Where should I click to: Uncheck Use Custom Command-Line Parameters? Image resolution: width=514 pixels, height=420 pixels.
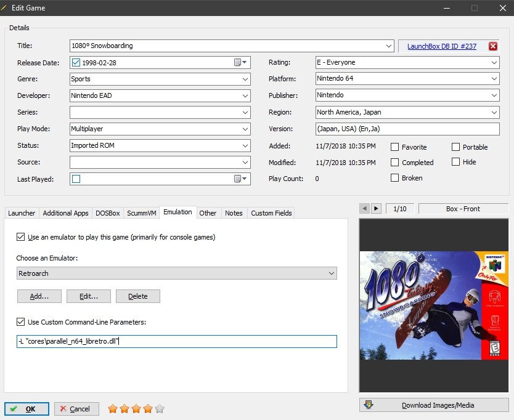point(21,321)
